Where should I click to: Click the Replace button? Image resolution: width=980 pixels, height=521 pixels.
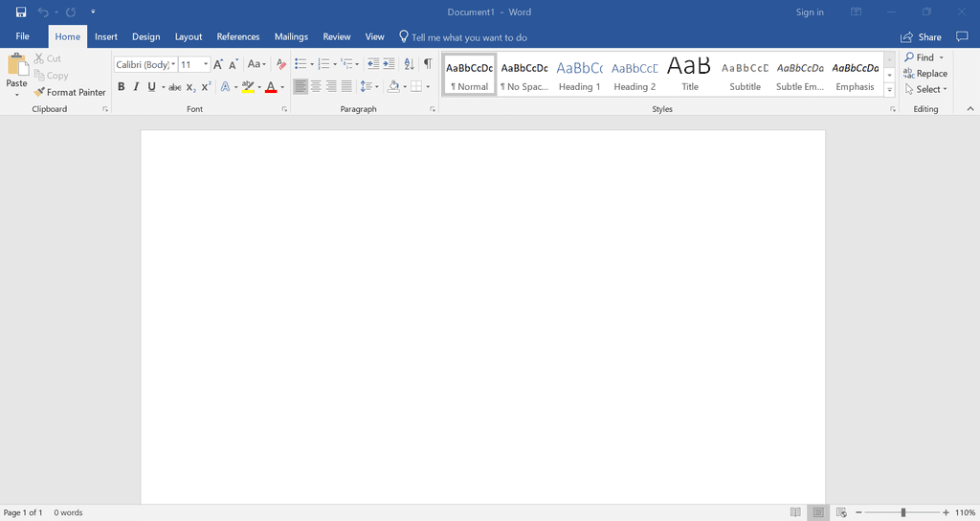point(925,74)
